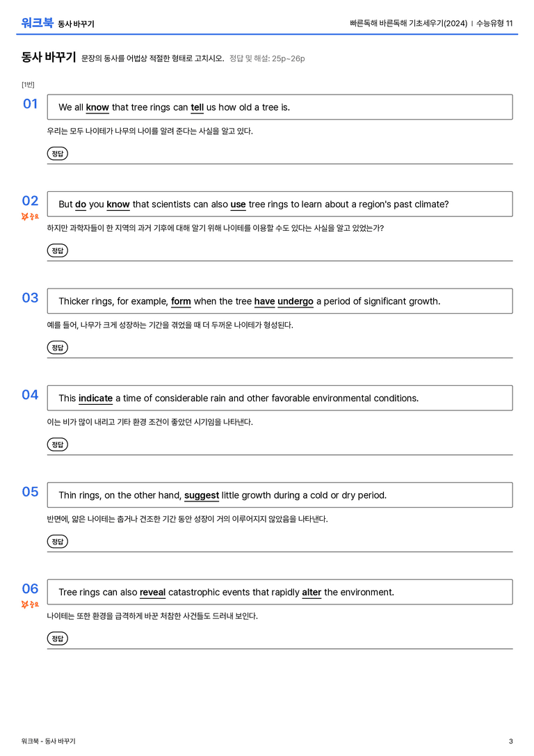Click the 정답 badge under question 01

pyautogui.click(x=57, y=154)
